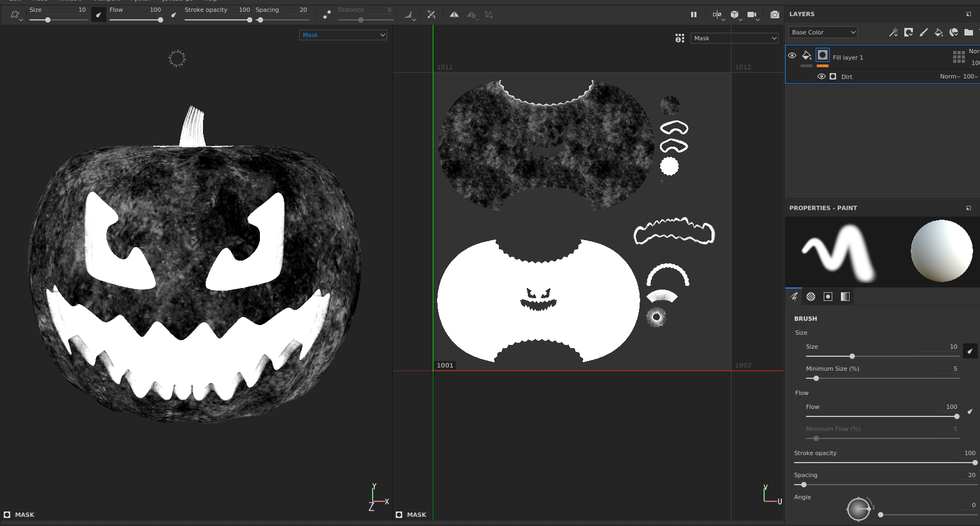Take a screenshot with the camera icon
This screenshot has width=980, height=526.
[775, 15]
